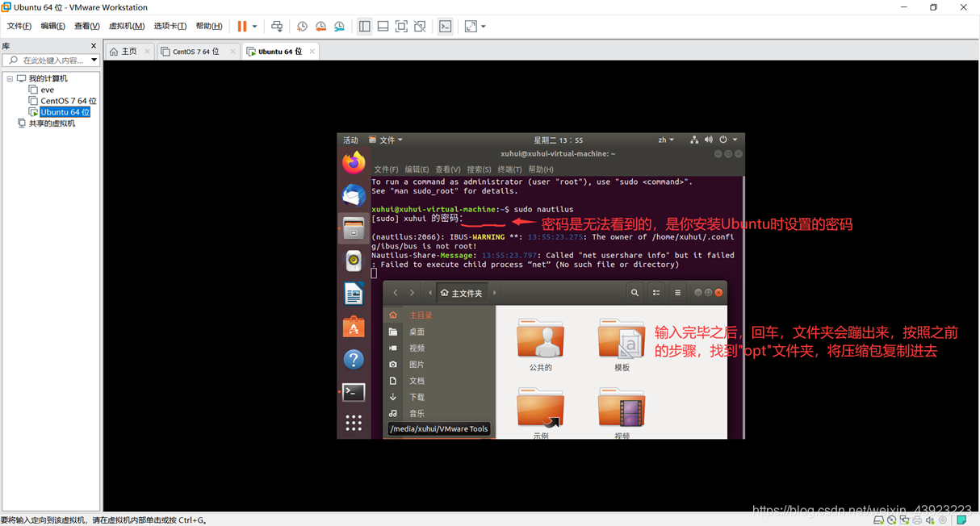This screenshot has height=526, width=980.
Task: Search in the file manager
Action: 634,293
